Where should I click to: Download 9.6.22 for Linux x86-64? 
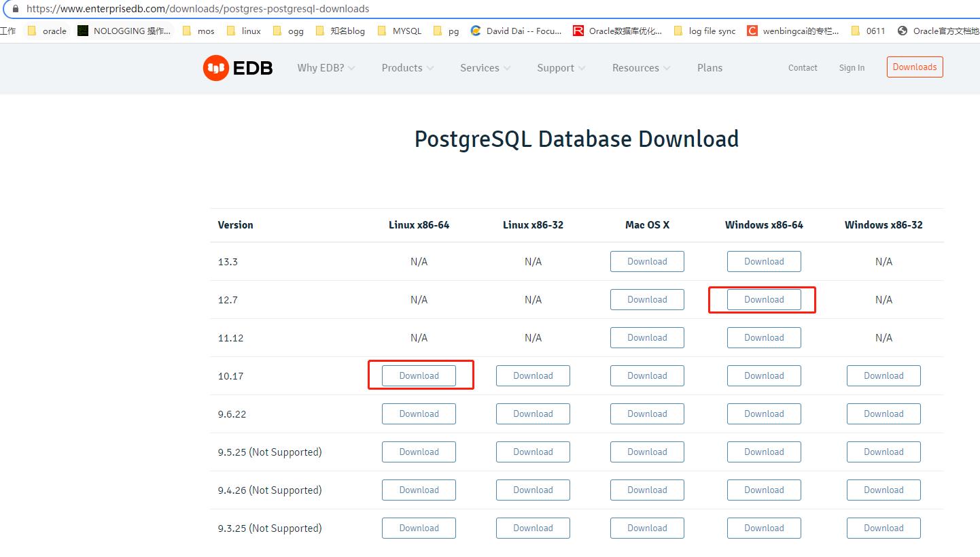coord(419,413)
